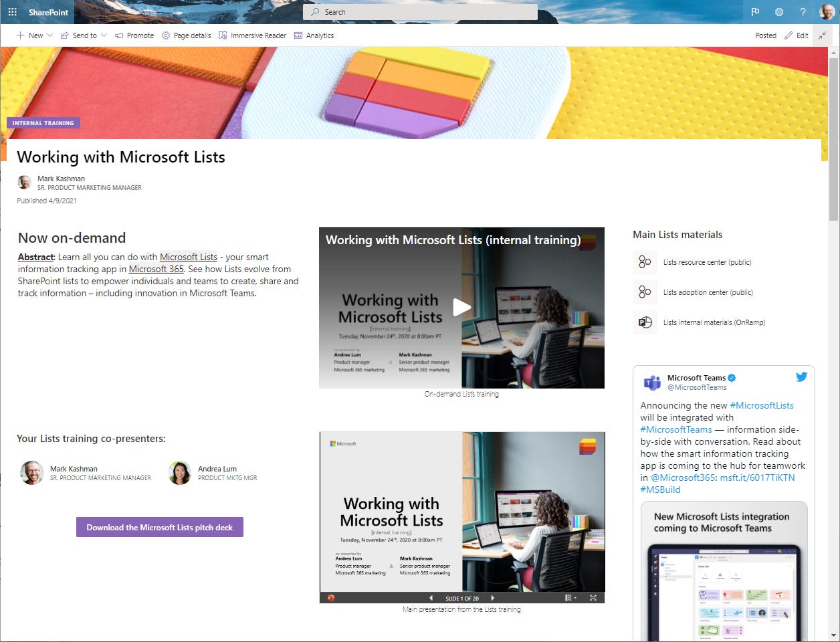Viewport: 840px width, 642px height.
Task: Click the Twitter bird icon on the tweet
Action: 801,377
